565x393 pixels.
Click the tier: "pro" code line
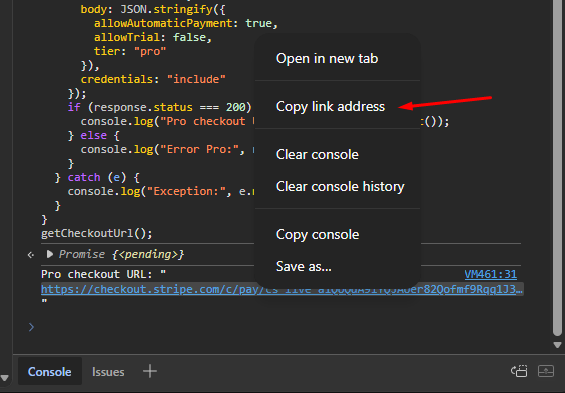pyautogui.click(x=130, y=51)
